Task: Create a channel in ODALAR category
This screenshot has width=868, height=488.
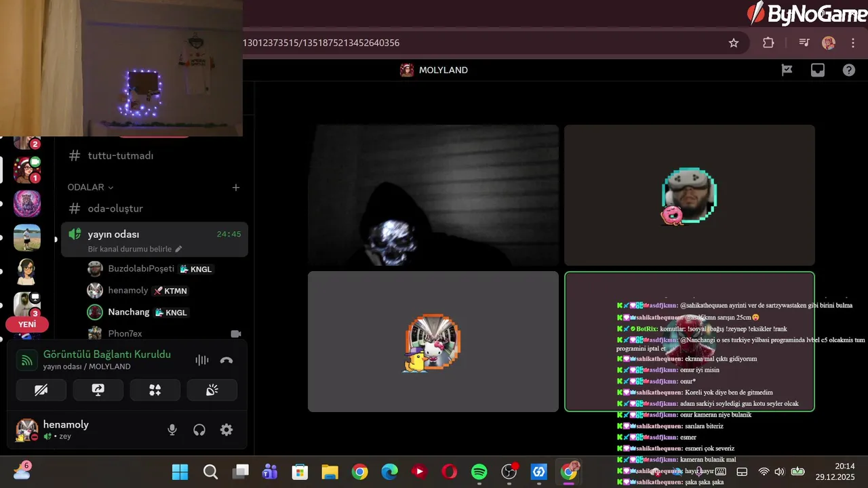Action: [236, 187]
